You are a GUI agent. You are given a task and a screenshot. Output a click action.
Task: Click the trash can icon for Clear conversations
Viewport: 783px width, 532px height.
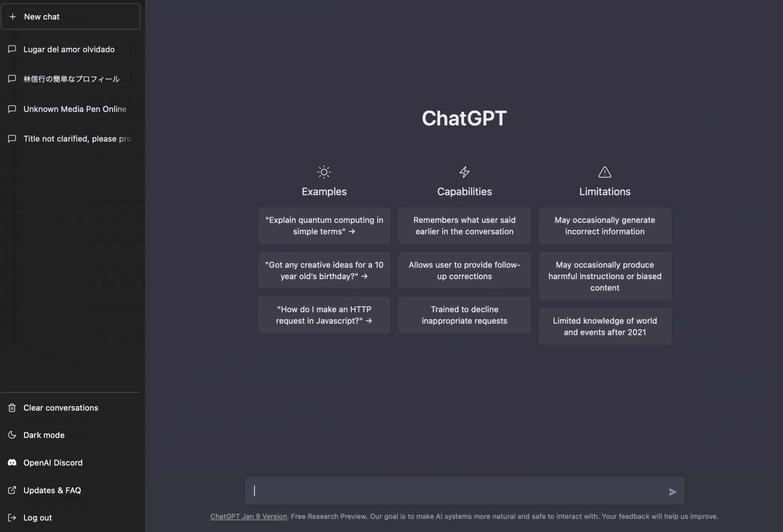(x=12, y=408)
